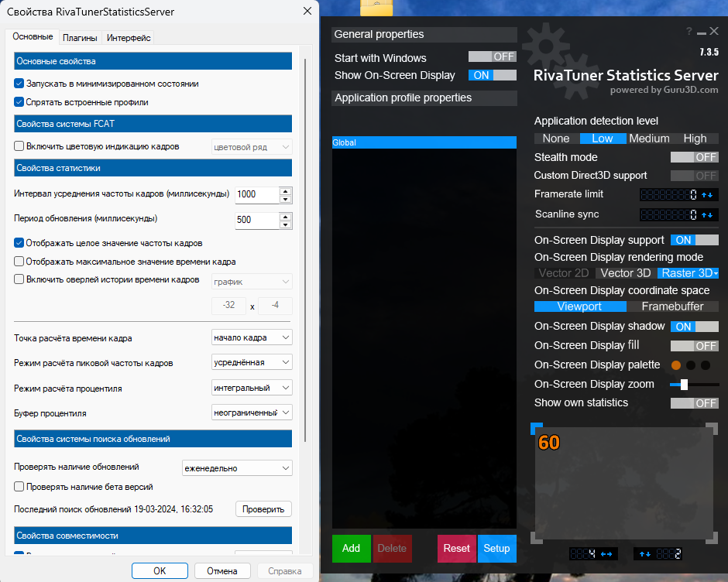This screenshot has height=582, width=728.
Task: Increase frame rate averaging interval spinner
Action: (286, 191)
